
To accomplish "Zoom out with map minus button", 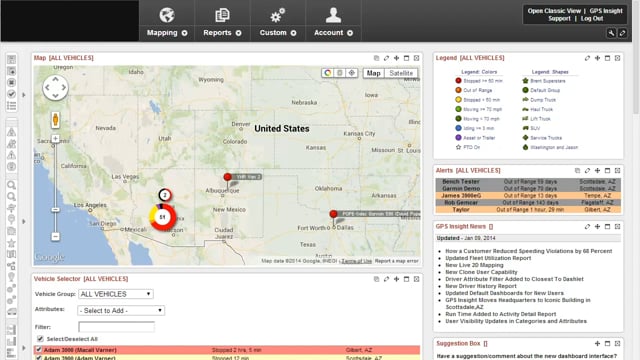I will pos(56,236).
